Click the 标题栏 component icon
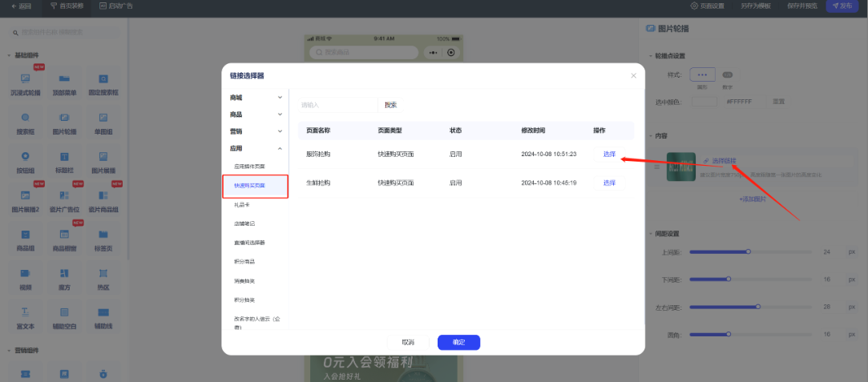Viewport: 868px width, 382px height. (x=64, y=156)
